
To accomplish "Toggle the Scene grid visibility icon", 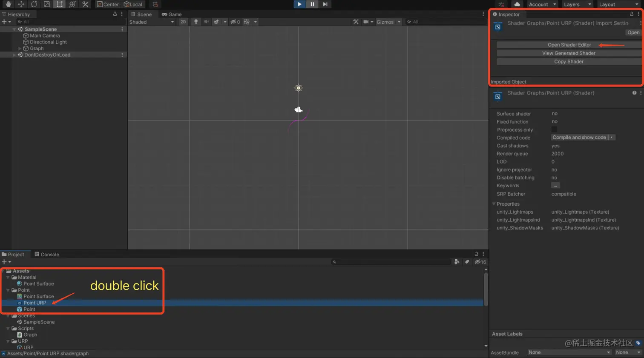I will pyautogui.click(x=247, y=22).
